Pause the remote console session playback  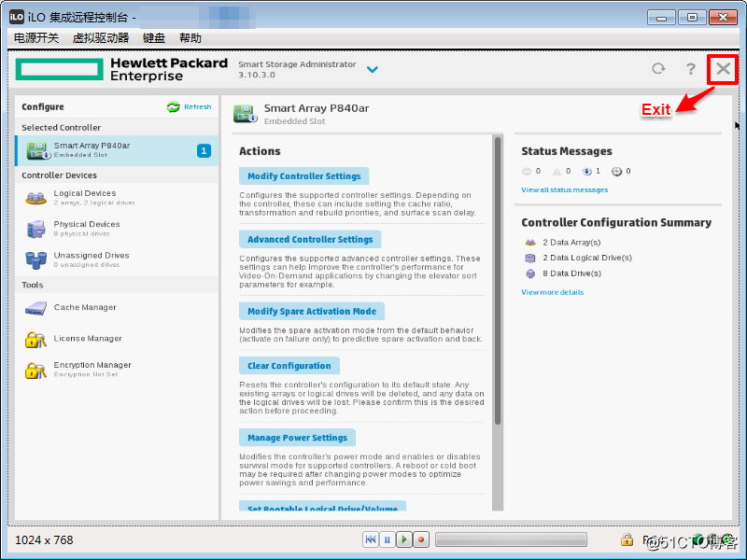[388, 539]
